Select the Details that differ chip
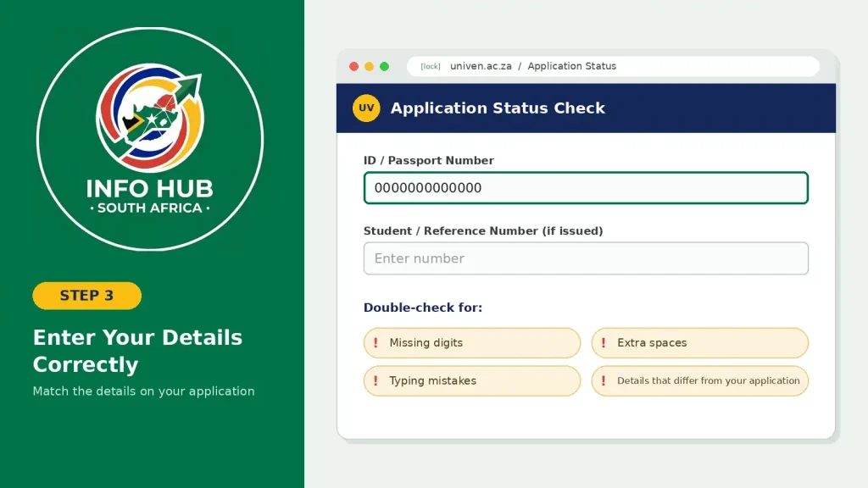 (x=699, y=380)
